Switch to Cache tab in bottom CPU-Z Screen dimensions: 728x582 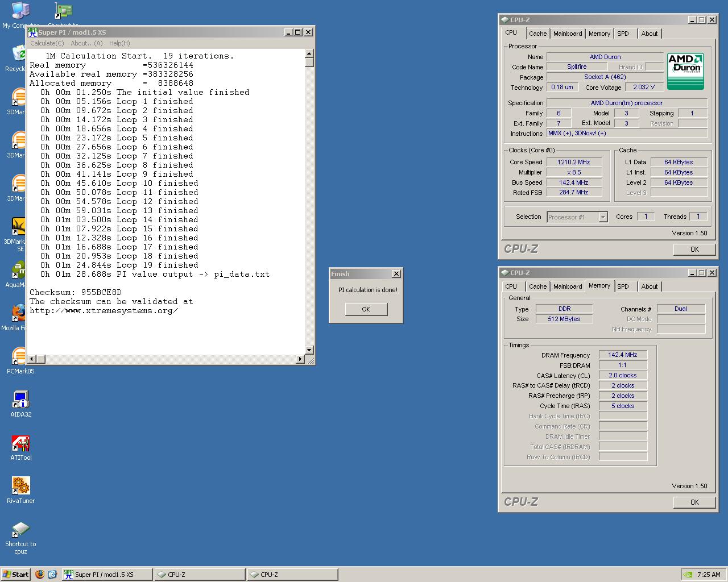pyautogui.click(x=537, y=286)
